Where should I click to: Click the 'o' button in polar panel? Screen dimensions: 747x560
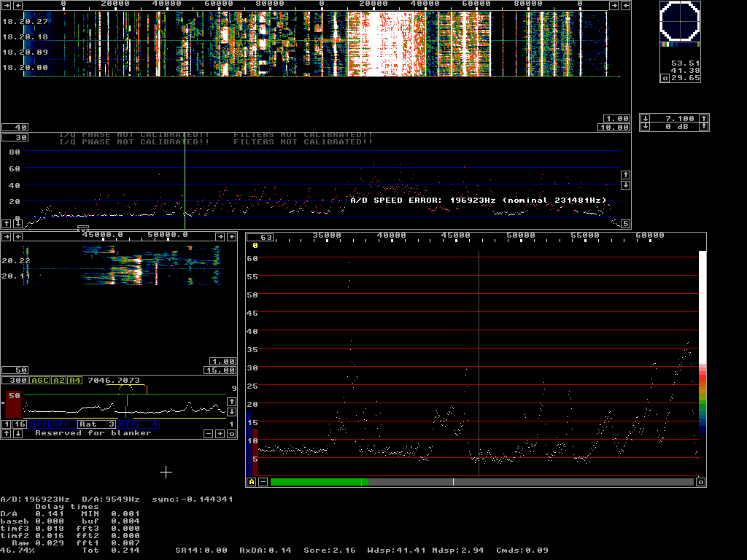click(665, 78)
